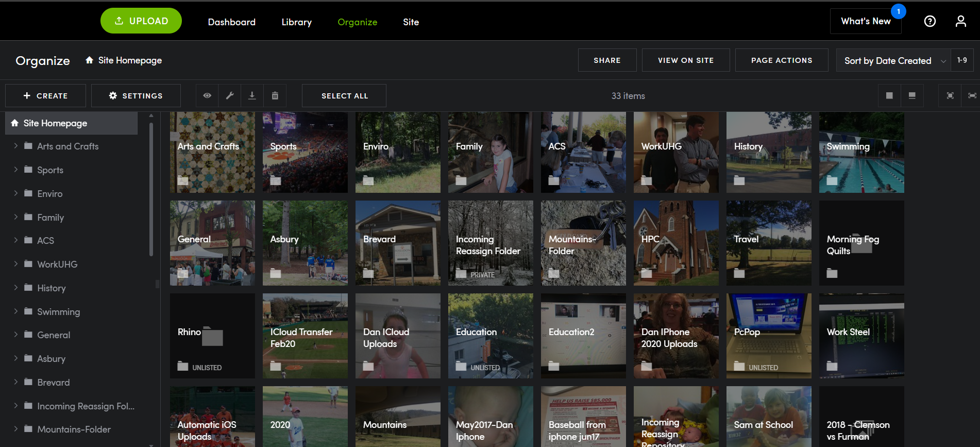Switch to large thumbnail grid view
This screenshot has height=447, width=980.
click(889, 95)
